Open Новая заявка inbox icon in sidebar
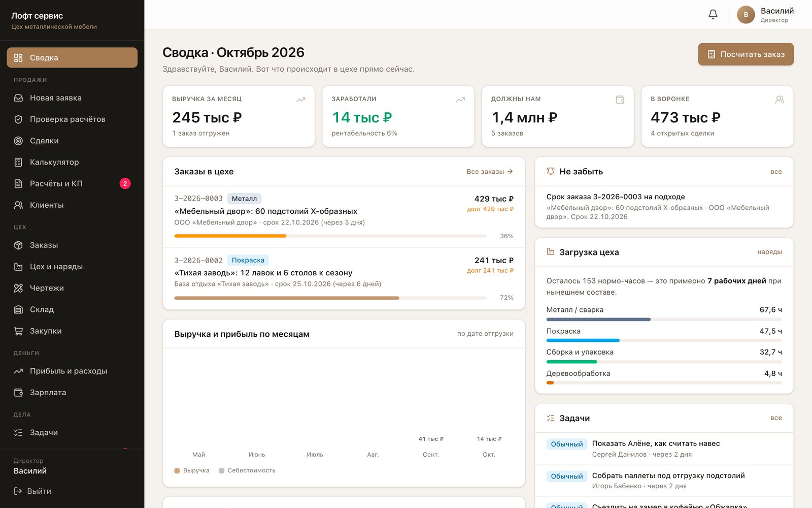812x508 pixels. pos(18,98)
